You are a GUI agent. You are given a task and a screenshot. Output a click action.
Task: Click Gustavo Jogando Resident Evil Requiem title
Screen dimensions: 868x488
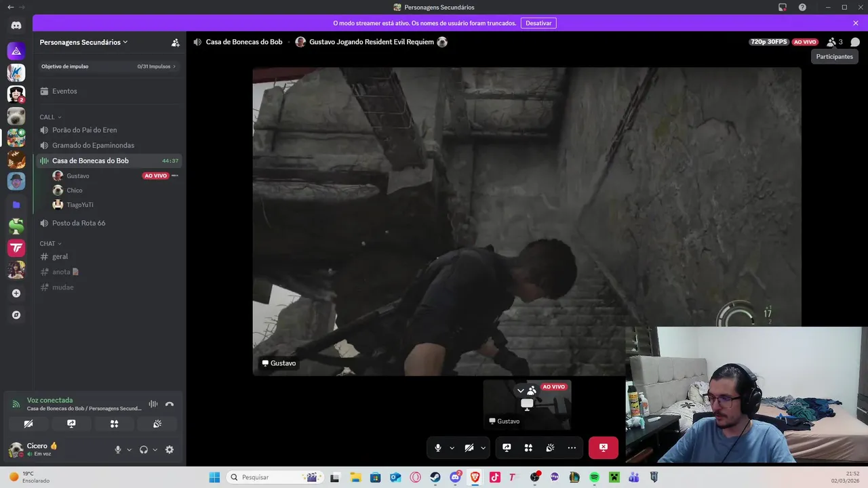(x=371, y=42)
